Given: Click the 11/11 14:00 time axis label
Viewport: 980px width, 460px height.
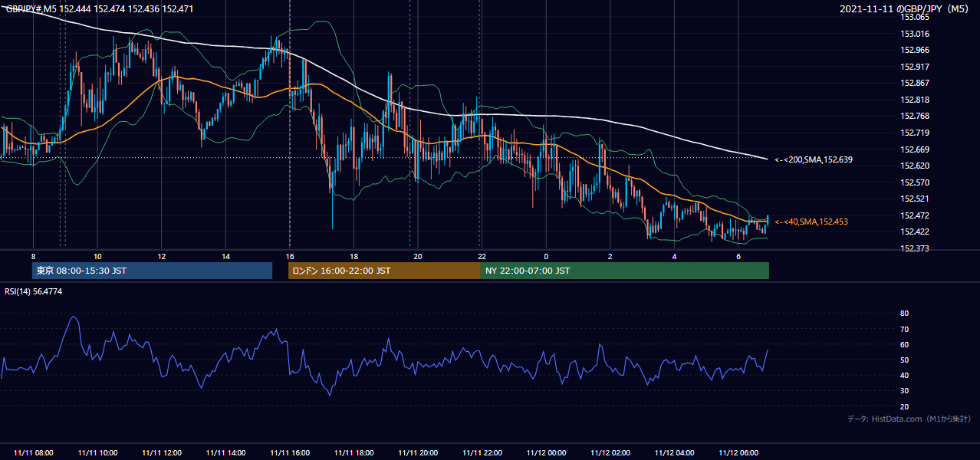Looking at the screenshot, I should [x=225, y=453].
